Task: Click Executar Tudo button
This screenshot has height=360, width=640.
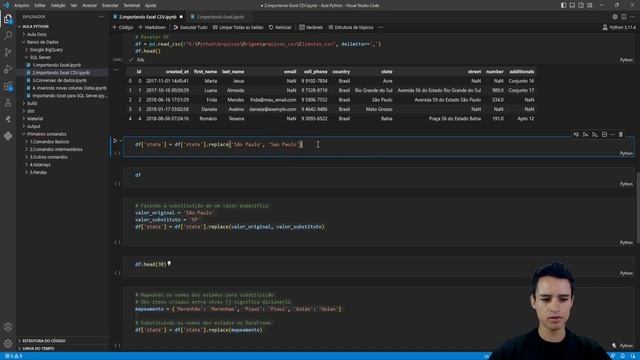Action: [x=190, y=27]
